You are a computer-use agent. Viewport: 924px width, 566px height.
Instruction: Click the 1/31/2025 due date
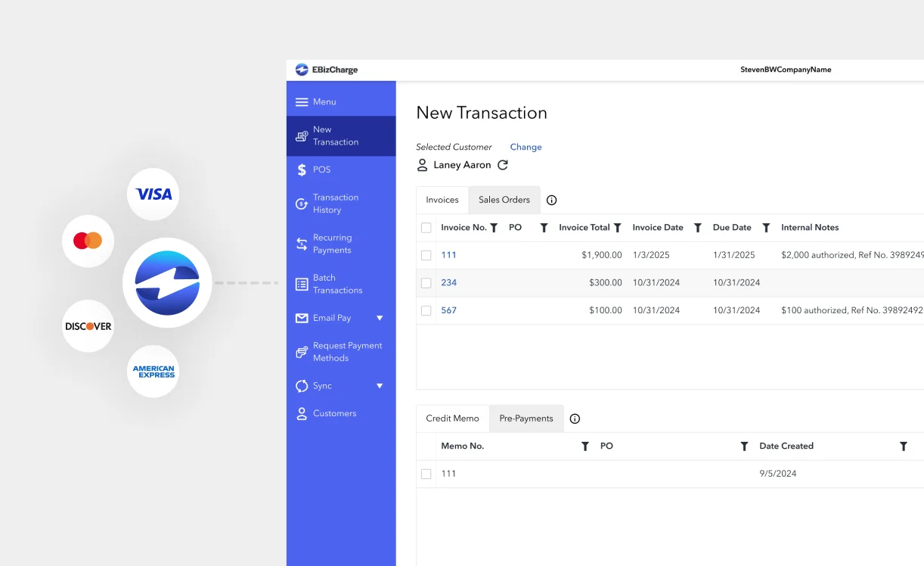click(x=734, y=255)
